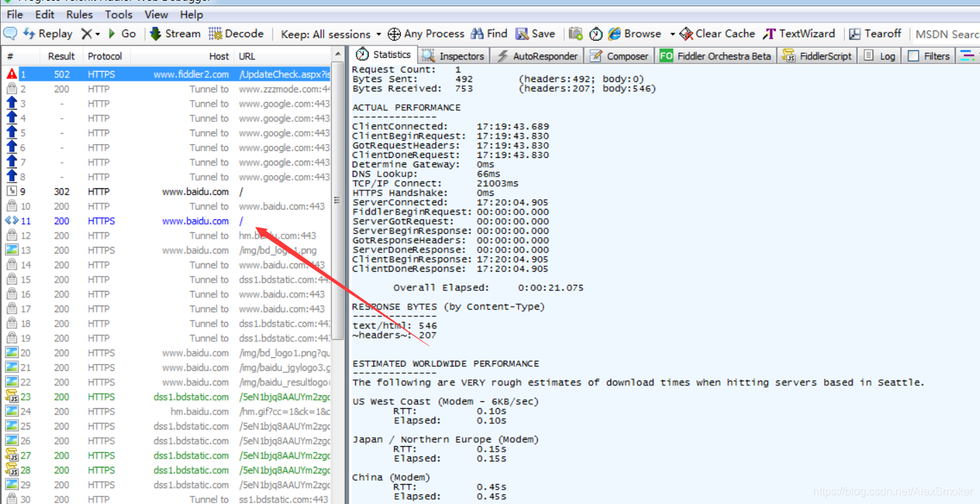
Task: Select session 28 script icon
Action: pos(12,470)
